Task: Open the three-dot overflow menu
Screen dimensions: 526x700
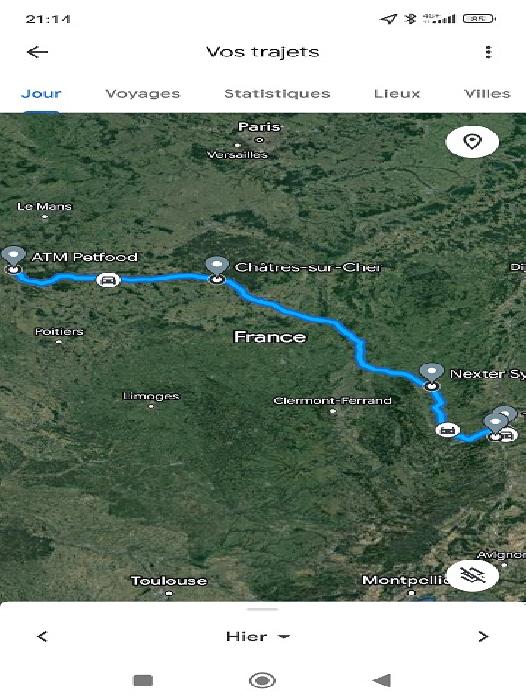Action: coord(488,52)
